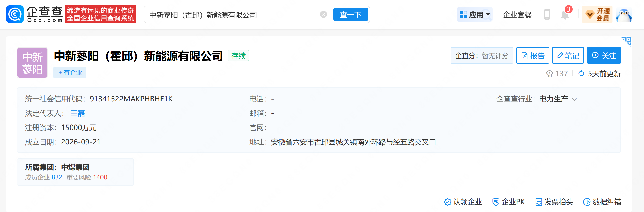Open 企业PK comparison
The image size is (644, 212).
point(509,202)
